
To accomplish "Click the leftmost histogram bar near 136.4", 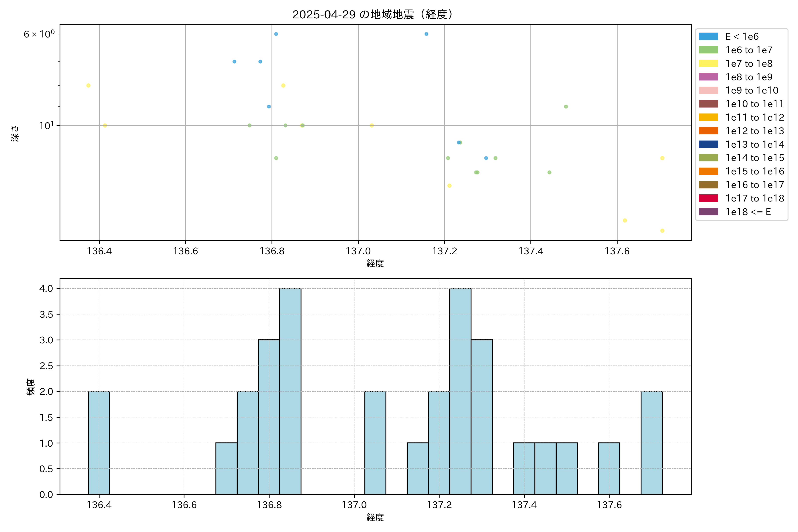I will (x=99, y=443).
